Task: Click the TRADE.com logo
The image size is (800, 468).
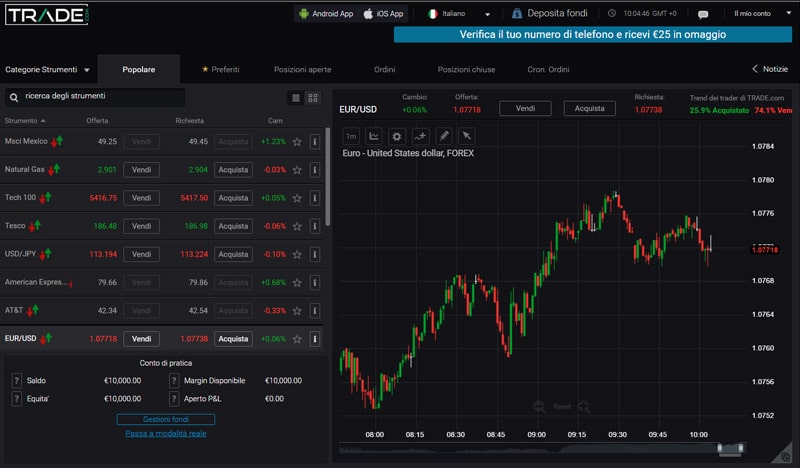Action: pyautogui.click(x=47, y=15)
